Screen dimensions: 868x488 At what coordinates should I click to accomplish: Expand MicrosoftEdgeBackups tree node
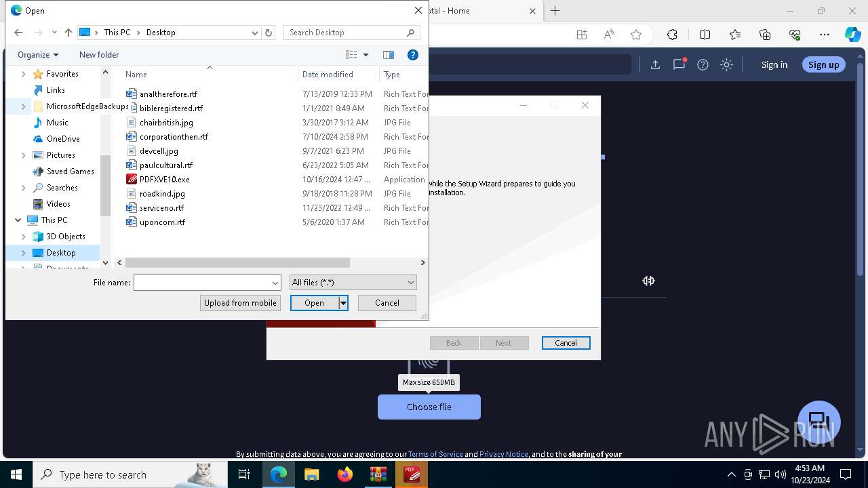(23, 106)
